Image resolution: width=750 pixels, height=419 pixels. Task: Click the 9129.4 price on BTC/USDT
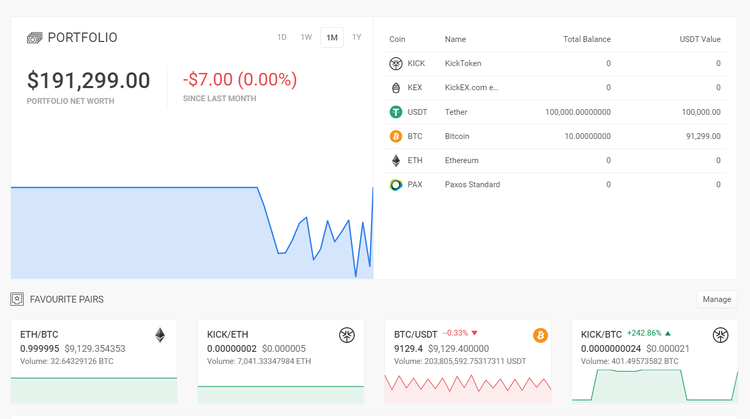coord(408,349)
